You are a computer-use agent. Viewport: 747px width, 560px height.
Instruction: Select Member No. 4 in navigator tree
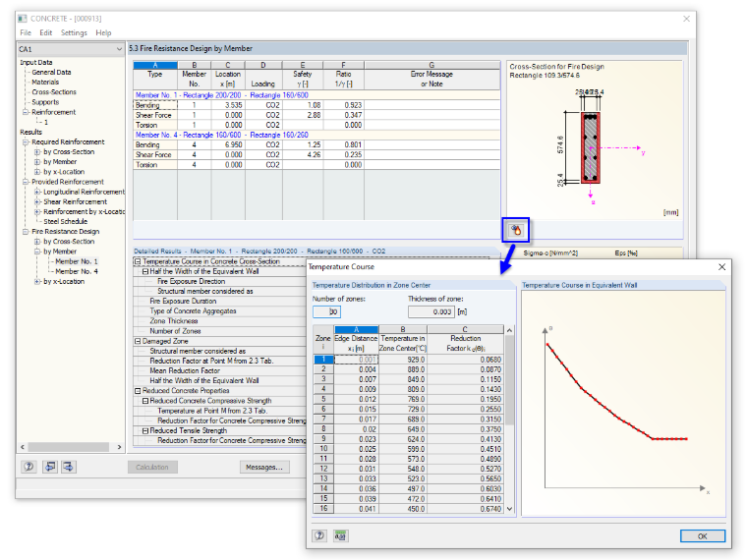pyautogui.click(x=77, y=271)
